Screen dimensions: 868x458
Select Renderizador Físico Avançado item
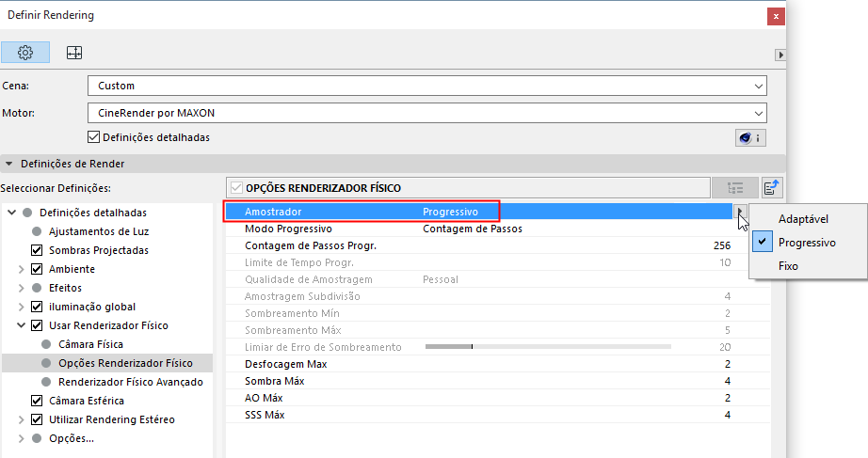coord(131,382)
